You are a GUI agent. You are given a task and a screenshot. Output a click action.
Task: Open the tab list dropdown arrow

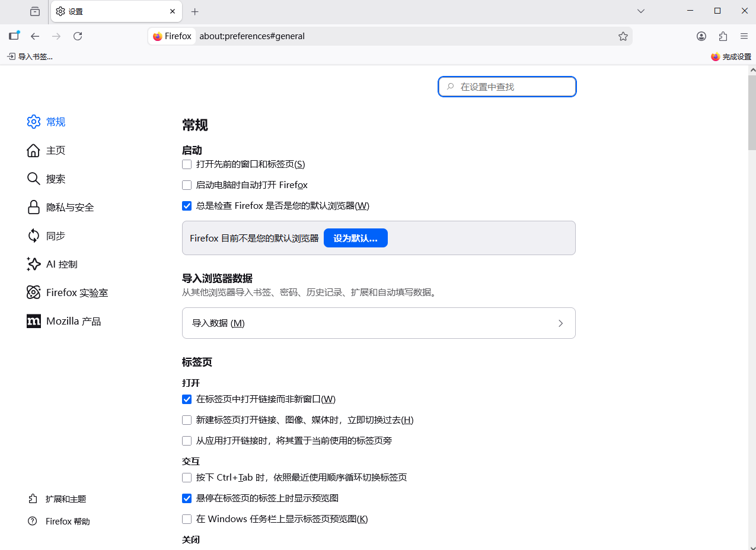(641, 11)
